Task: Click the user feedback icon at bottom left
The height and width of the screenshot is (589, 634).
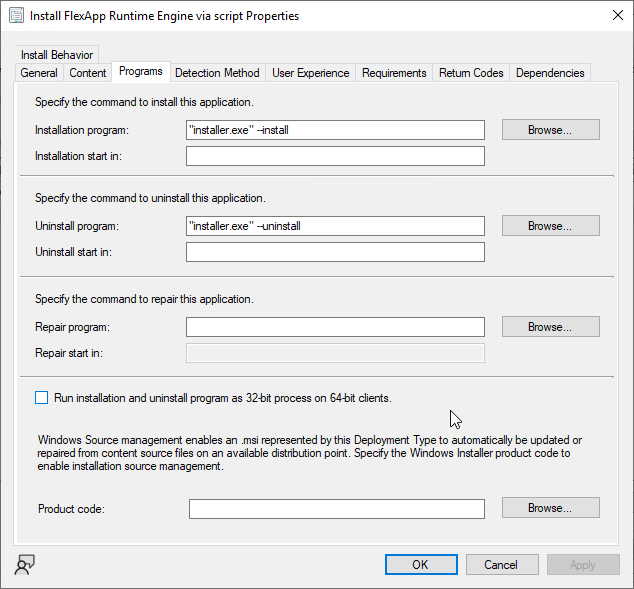Action: pyautogui.click(x=24, y=564)
